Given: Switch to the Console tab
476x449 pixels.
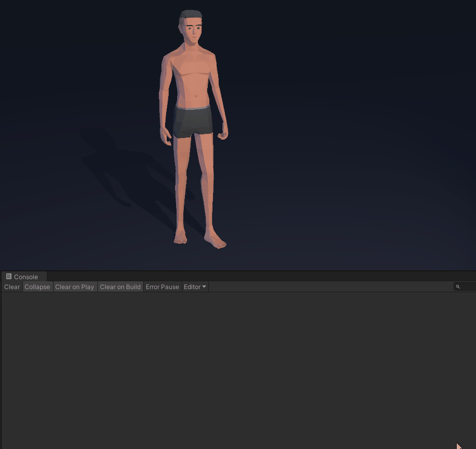Looking at the screenshot, I should (x=26, y=277).
